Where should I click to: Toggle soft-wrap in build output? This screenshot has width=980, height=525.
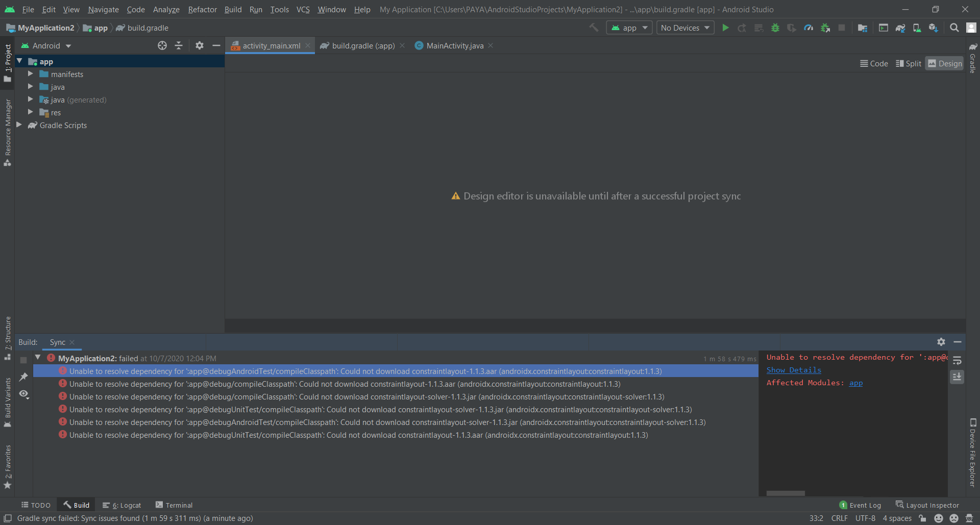(x=957, y=361)
